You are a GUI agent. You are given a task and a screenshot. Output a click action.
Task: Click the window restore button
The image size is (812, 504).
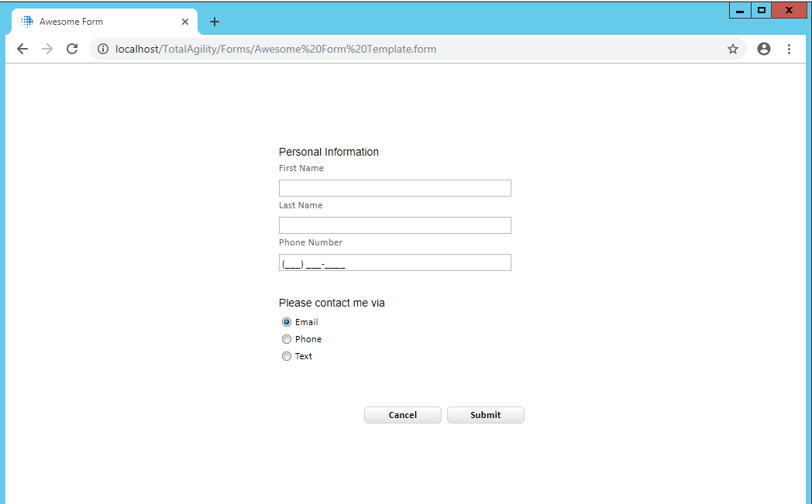point(760,10)
